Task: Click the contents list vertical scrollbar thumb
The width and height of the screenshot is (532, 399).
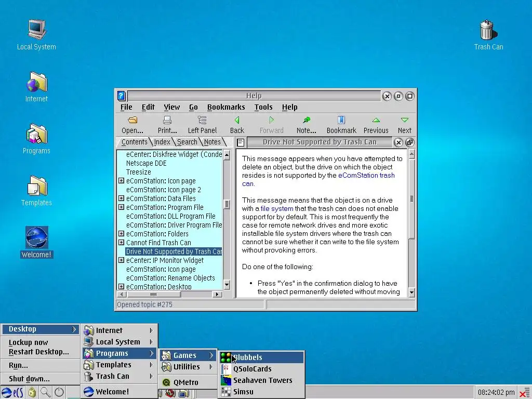Action: click(x=227, y=204)
